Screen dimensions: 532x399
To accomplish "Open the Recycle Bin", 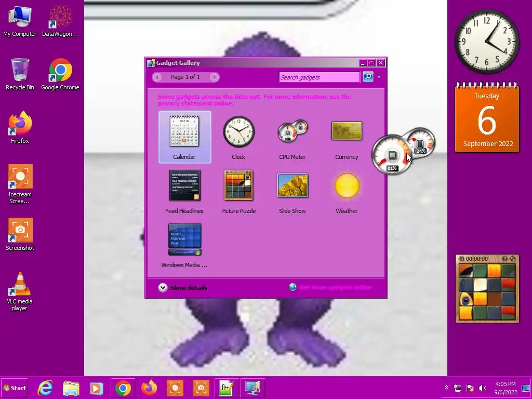I will tap(20, 74).
